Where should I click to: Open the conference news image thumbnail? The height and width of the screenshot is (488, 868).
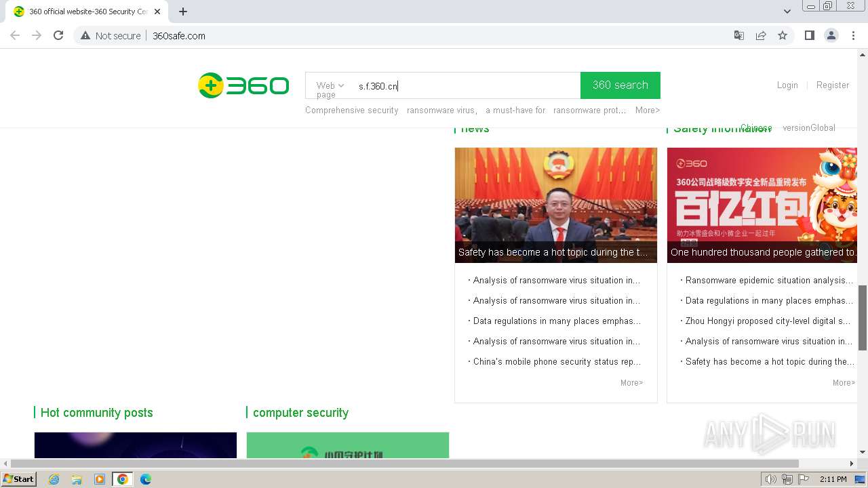(556, 205)
